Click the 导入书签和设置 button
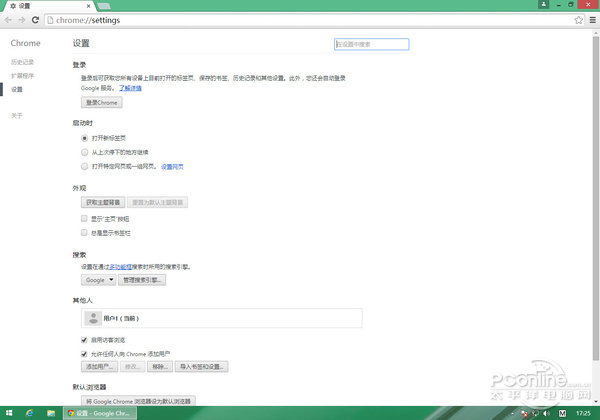 click(x=202, y=367)
